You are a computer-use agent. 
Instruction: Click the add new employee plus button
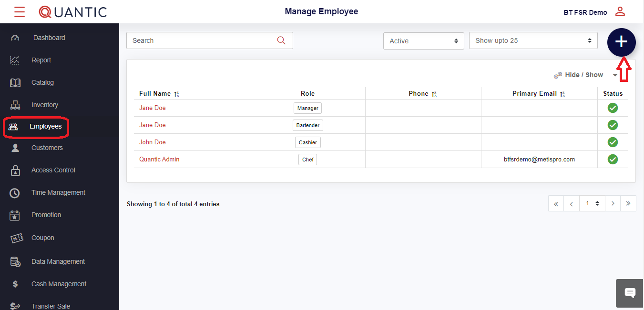tap(621, 42)
